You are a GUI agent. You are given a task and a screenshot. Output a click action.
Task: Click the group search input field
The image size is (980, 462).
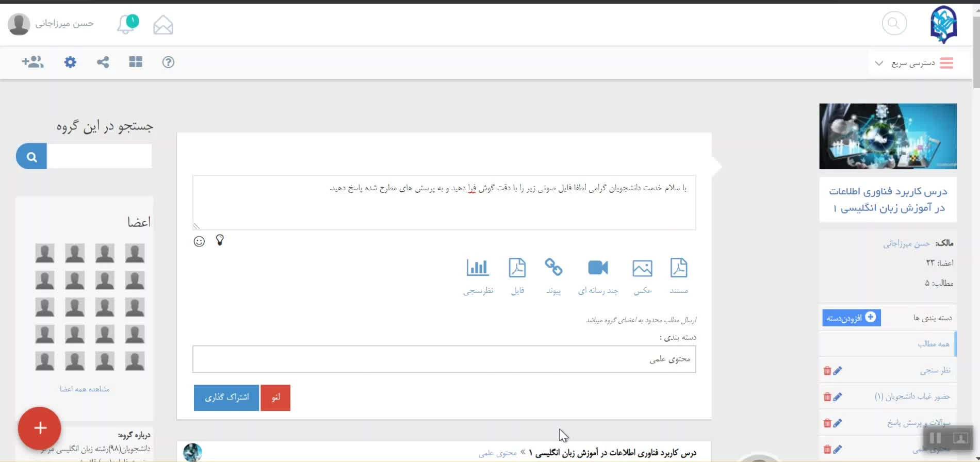99,157
